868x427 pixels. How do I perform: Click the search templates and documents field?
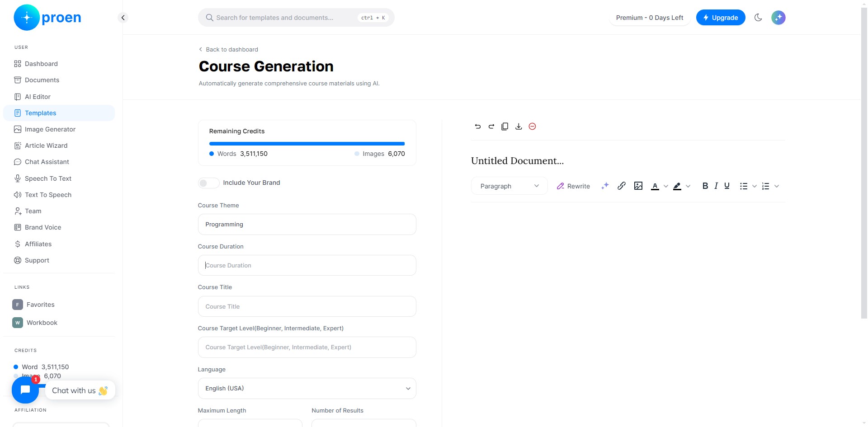(296, 18)
